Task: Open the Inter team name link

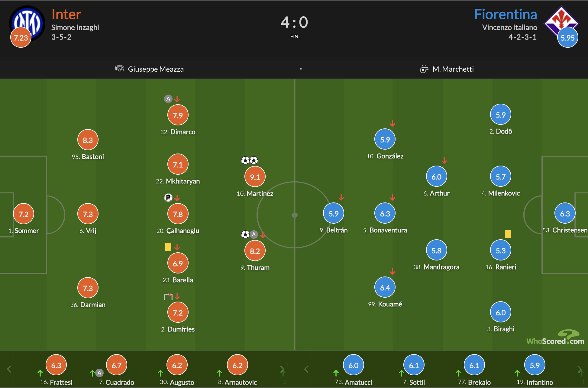Action: [x=66, y=14]
